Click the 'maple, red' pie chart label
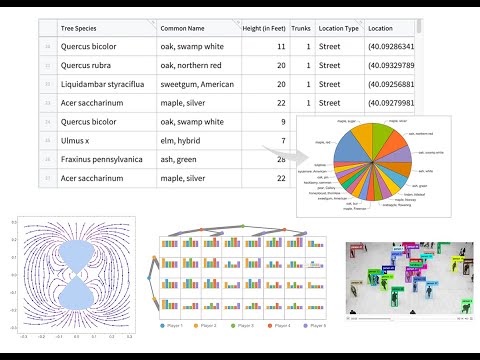 click(323, 142)
